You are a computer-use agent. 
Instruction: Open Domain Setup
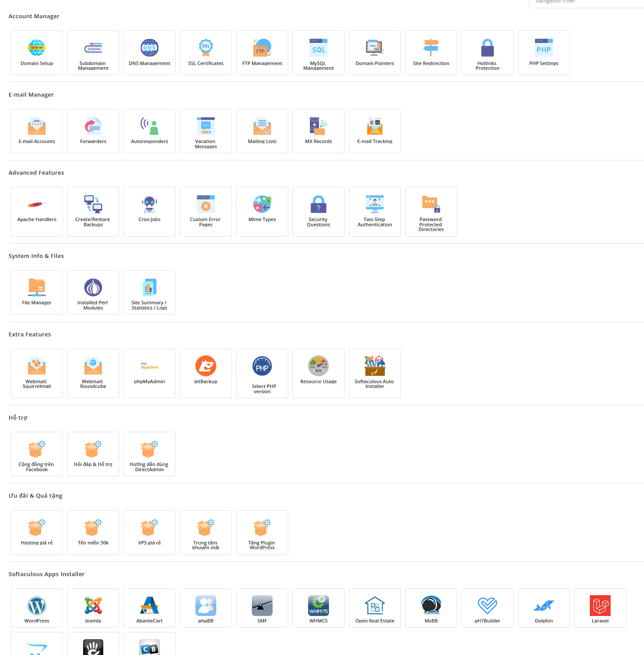click(37, 52)
